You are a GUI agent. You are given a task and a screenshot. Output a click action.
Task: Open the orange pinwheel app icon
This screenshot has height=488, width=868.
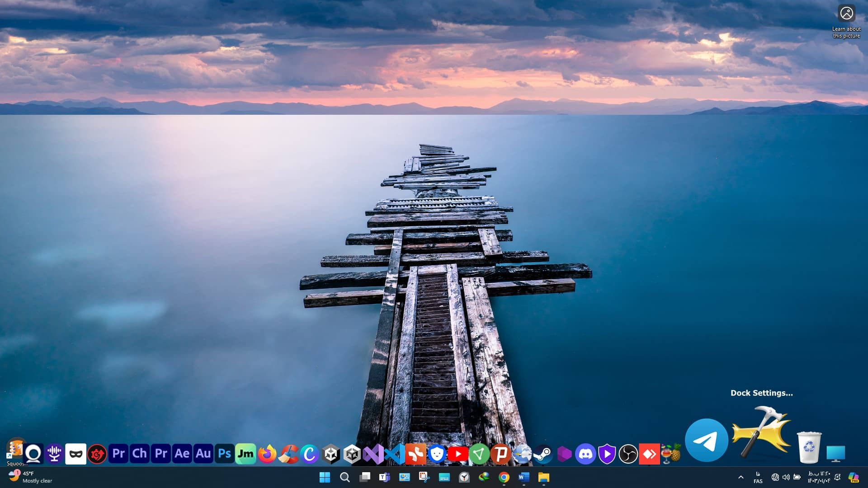point(415,454)
